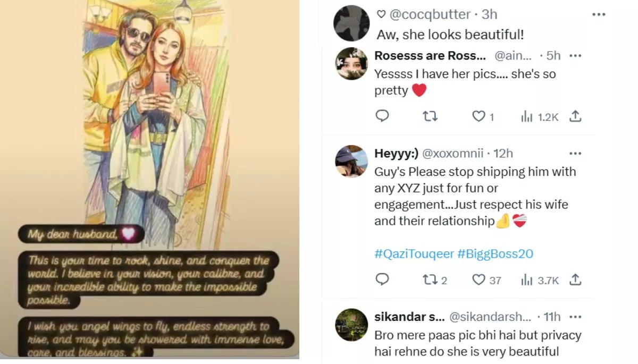
Task: Open @xoxomnii profile handle
Action: [x=453, y=153]
